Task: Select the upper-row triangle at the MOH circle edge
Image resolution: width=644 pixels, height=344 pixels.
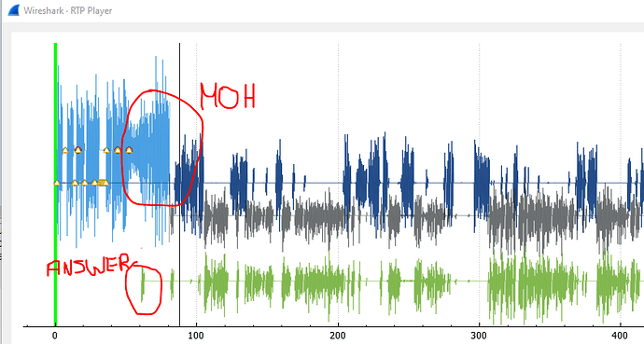Action: [129, 150]
